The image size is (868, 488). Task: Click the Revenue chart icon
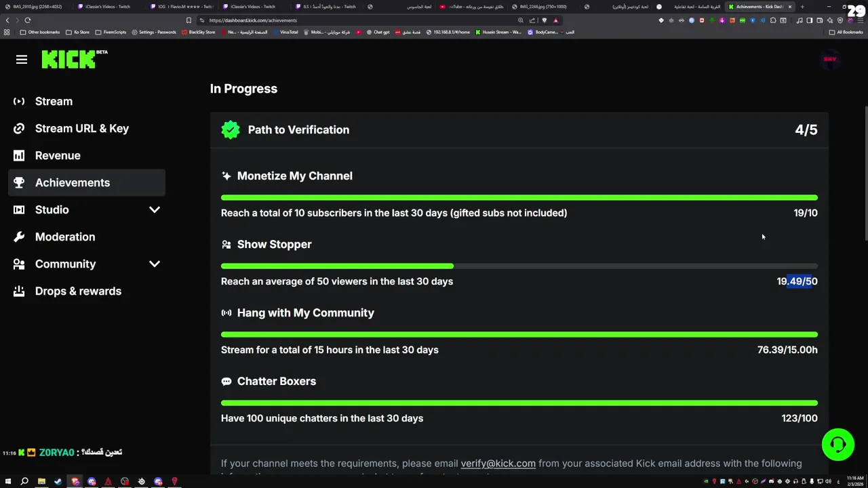pyautogui.click(x=19, y=156)
